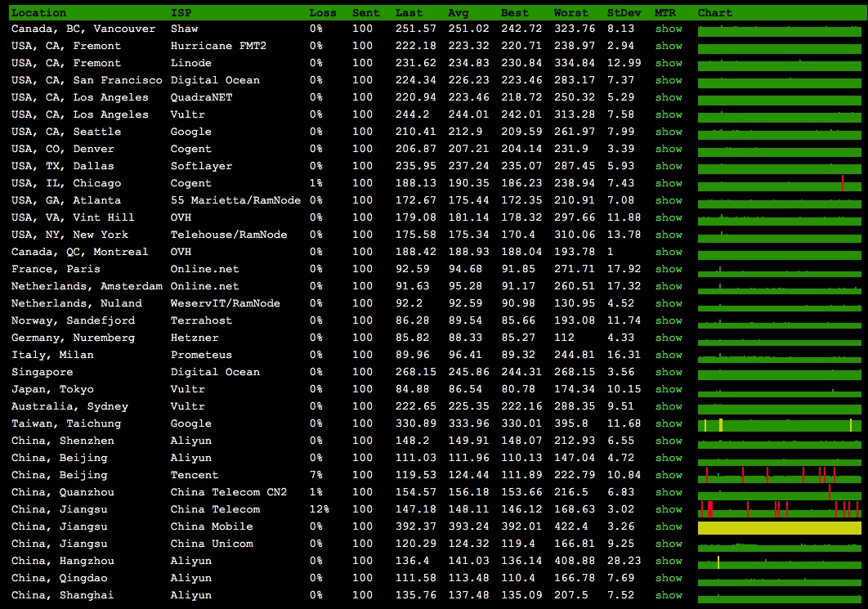Select the 'Hurricane FMT2' ISP cell
868x609 pixels.
[x=219, y=46]
